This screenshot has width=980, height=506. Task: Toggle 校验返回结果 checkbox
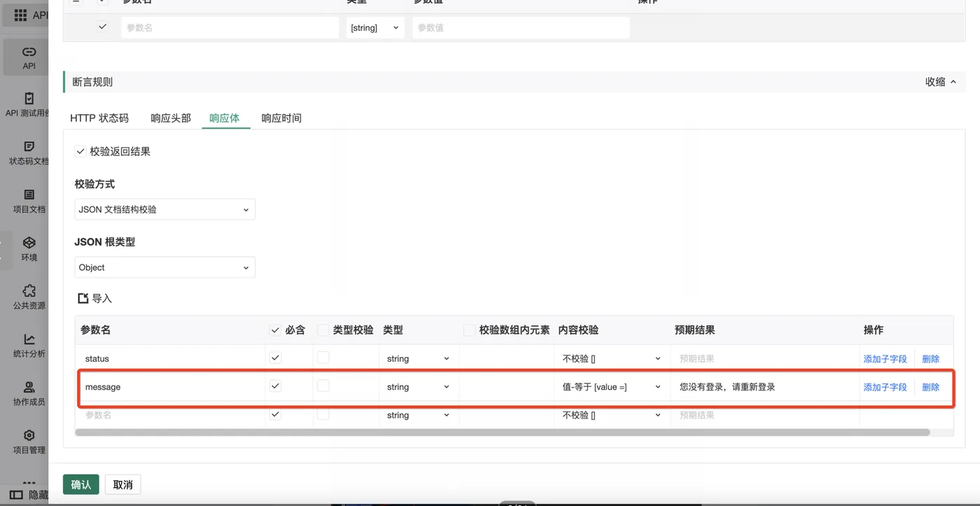point(80,151)
